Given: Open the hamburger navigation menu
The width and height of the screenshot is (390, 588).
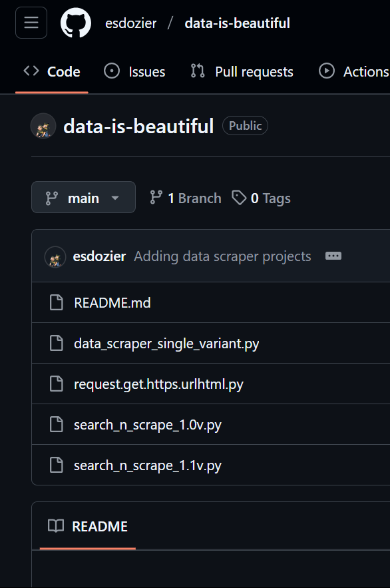Looking at the screenshot, I should tap(31, 23).
